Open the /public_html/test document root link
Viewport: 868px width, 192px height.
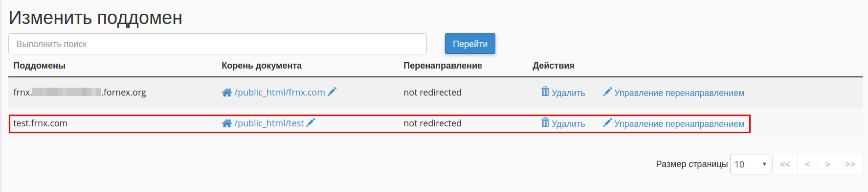click(269, 123)
